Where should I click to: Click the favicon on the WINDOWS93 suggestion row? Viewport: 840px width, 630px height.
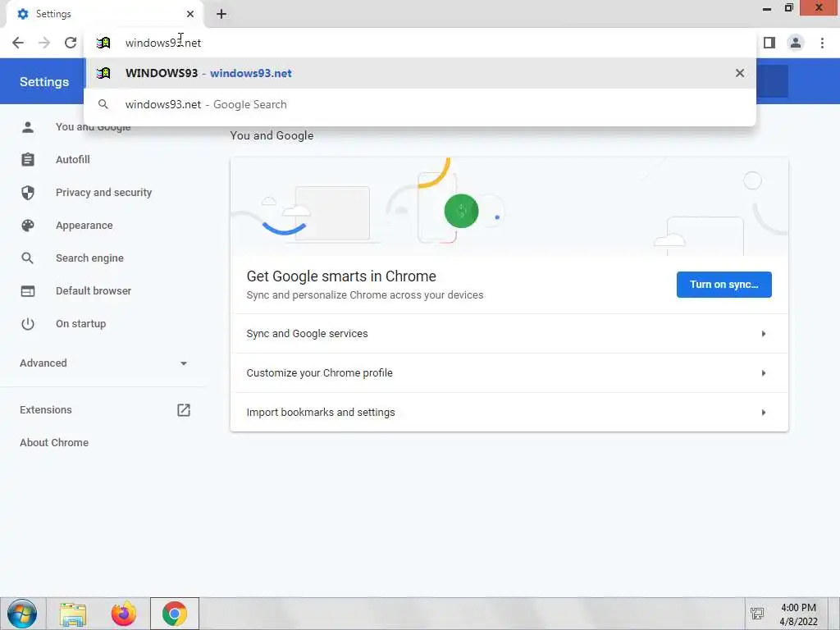103,73
